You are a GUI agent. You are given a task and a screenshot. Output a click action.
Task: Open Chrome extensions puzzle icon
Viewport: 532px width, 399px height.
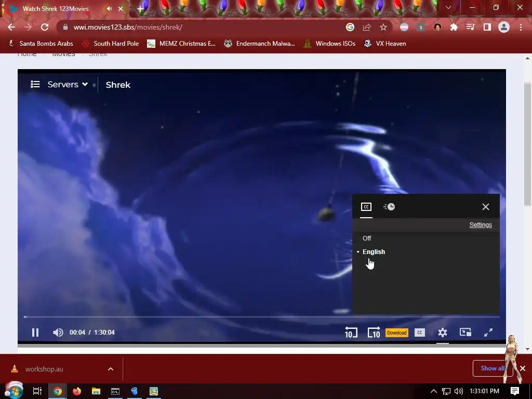454,27
